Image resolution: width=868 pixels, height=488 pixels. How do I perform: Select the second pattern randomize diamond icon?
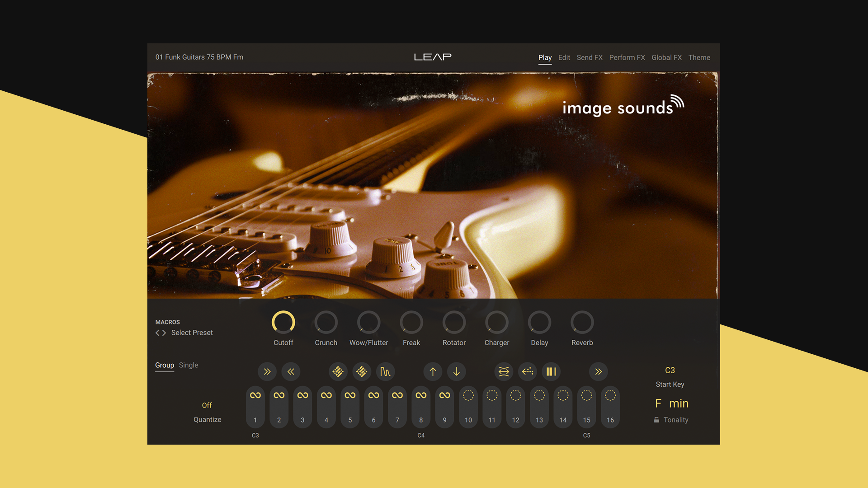click(362, 371)
